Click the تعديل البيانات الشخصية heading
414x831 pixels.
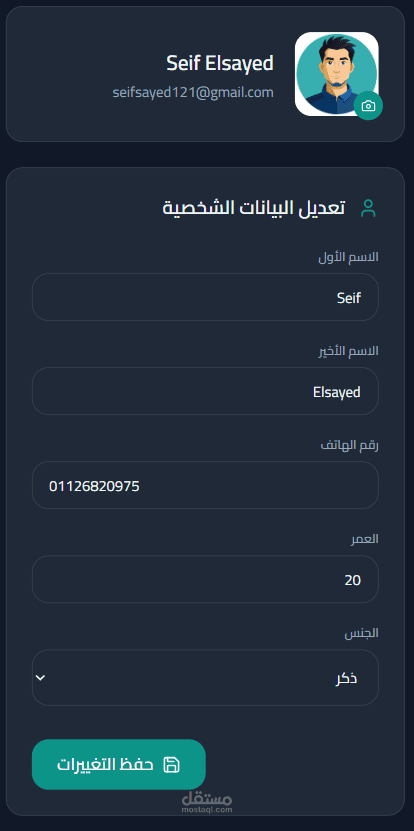point(253,208)
